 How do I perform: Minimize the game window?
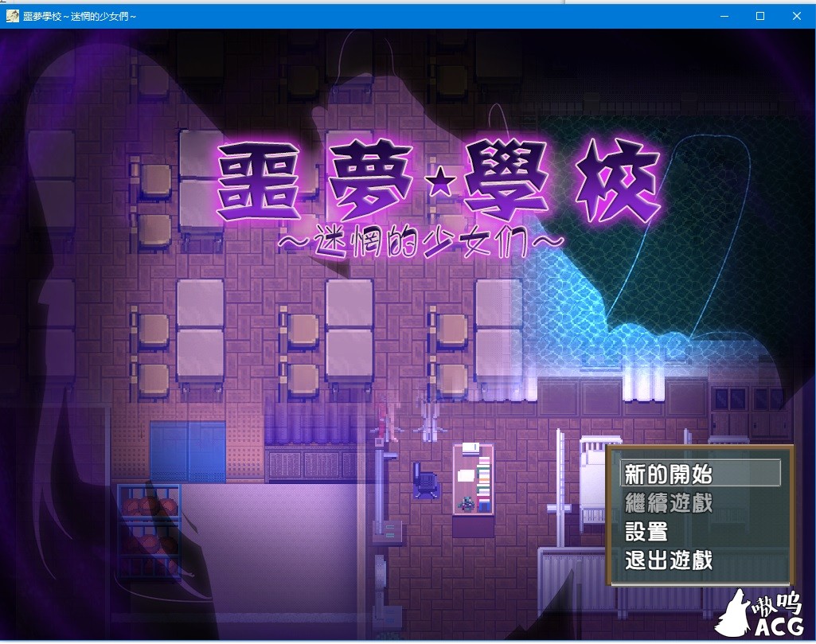[x=724, y=16]
